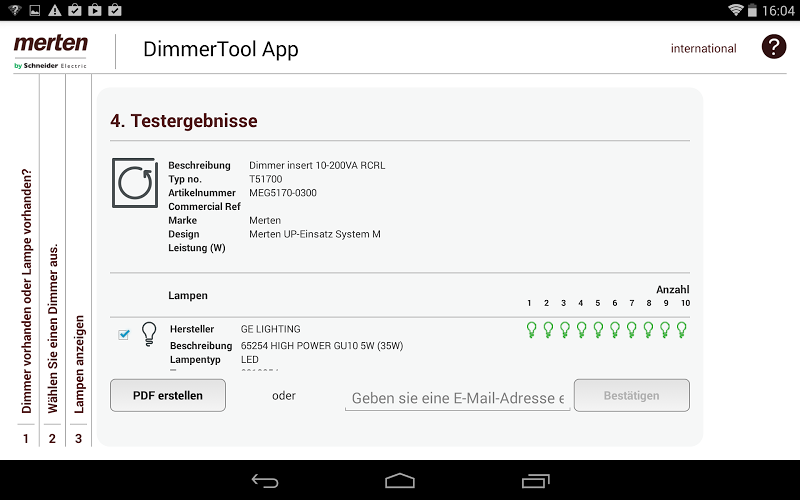800x500 pixels.
Task: Click green bulb under count 3
Action: tap(565, 330)
